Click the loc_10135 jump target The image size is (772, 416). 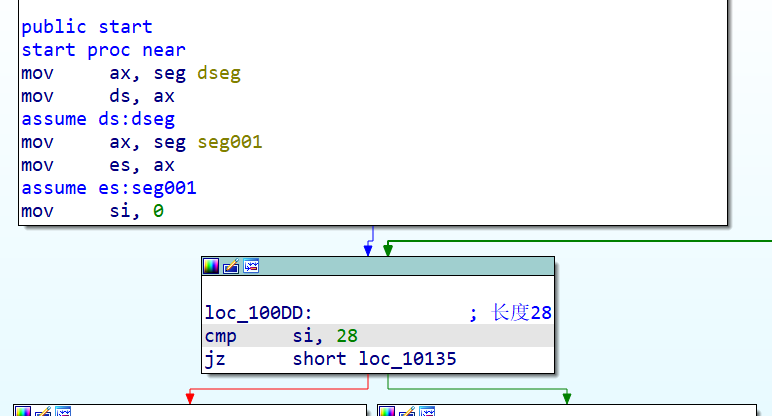pos(407,359)
